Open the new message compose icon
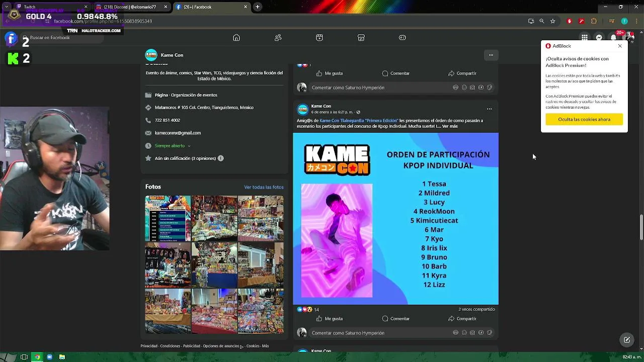This screenshot has width=644, height=362. pos(627,340)
